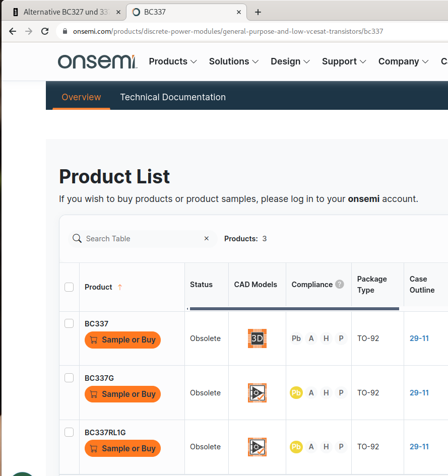This screenshot has height=476, width=448.
Task: Click the BC337G product name
Action: (x=99, y=378)
